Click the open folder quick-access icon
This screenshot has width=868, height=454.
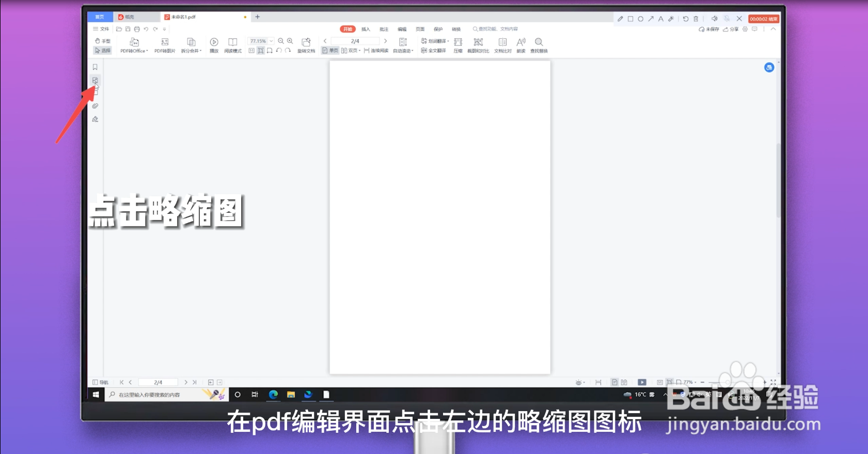(x=119, y=29)
